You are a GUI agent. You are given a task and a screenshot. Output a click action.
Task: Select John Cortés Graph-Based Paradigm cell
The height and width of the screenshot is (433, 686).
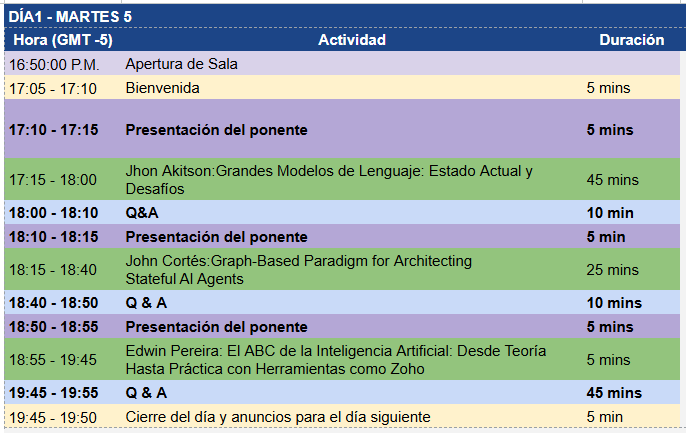(x=352, y=269)
